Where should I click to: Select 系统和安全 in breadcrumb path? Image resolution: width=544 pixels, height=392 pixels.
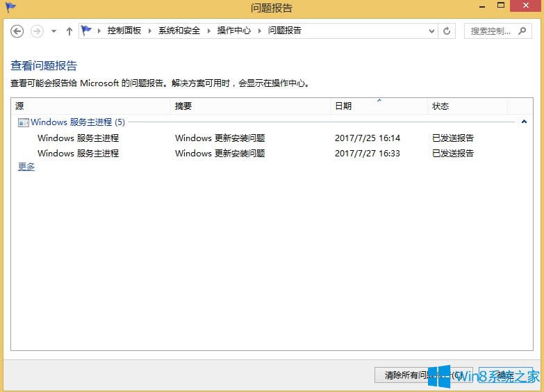pos(179,31)
